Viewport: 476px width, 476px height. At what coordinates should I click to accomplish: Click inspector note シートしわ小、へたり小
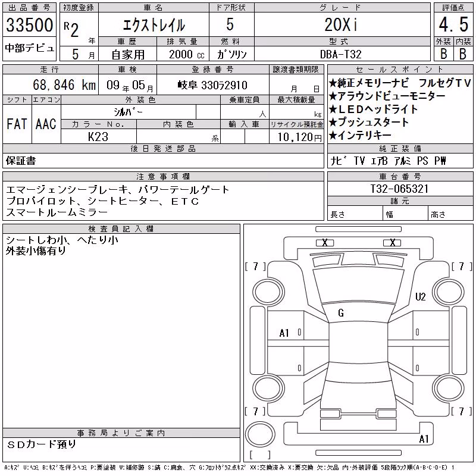(x=62, y=240)
